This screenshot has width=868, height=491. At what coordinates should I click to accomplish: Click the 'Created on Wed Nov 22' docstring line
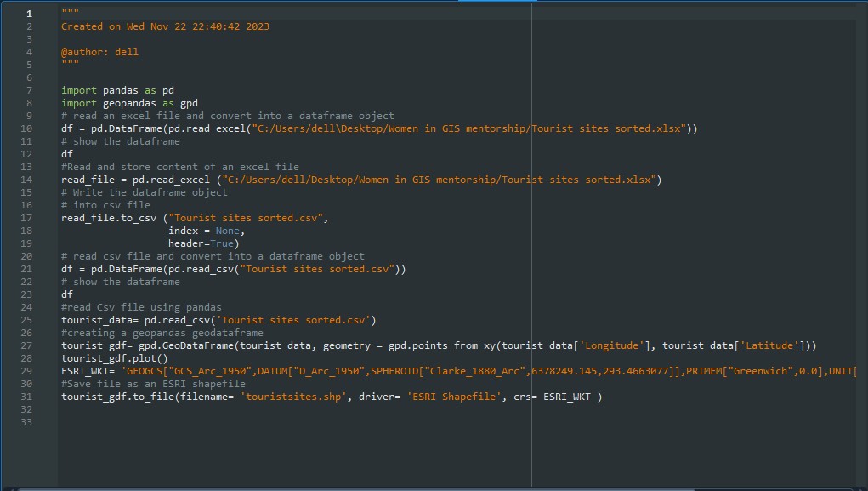pos(165,26)
